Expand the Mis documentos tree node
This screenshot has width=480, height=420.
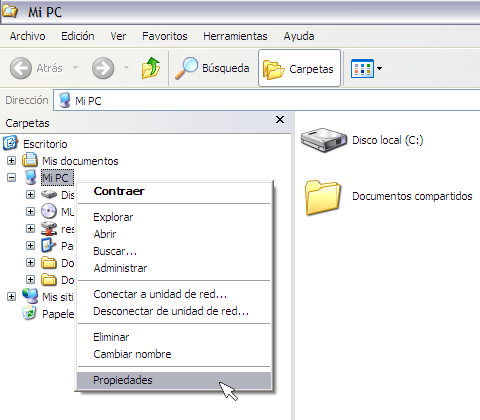click(11, 161)
